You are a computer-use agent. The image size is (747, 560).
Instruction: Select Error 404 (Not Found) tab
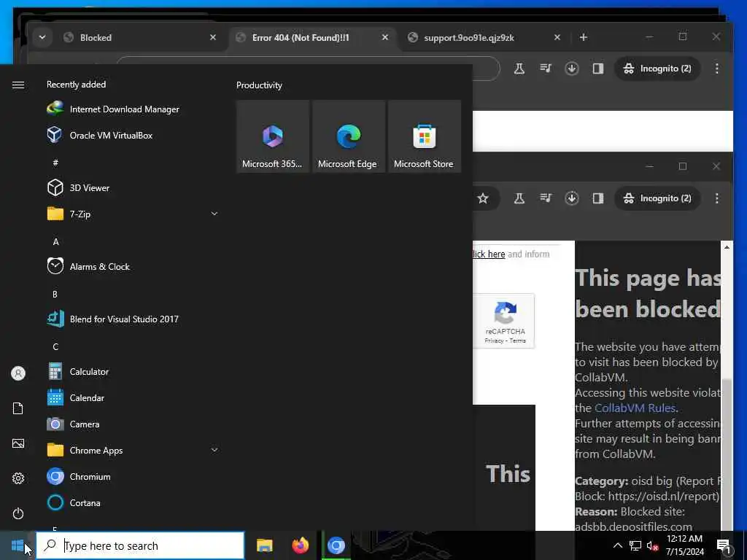pos(312,38)
